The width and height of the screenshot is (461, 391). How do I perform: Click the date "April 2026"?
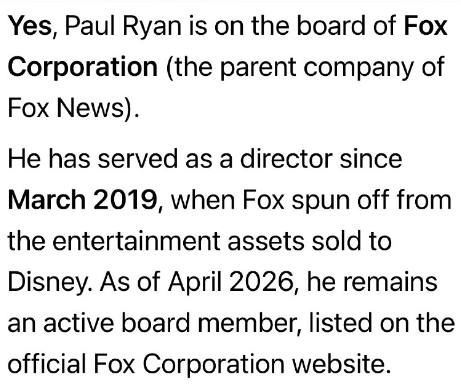click(230, 282)
